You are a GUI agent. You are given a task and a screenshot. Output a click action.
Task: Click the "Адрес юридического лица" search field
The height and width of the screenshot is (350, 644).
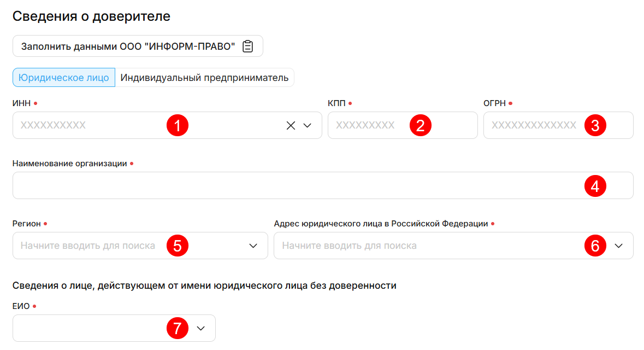click(x=426, y=246)
